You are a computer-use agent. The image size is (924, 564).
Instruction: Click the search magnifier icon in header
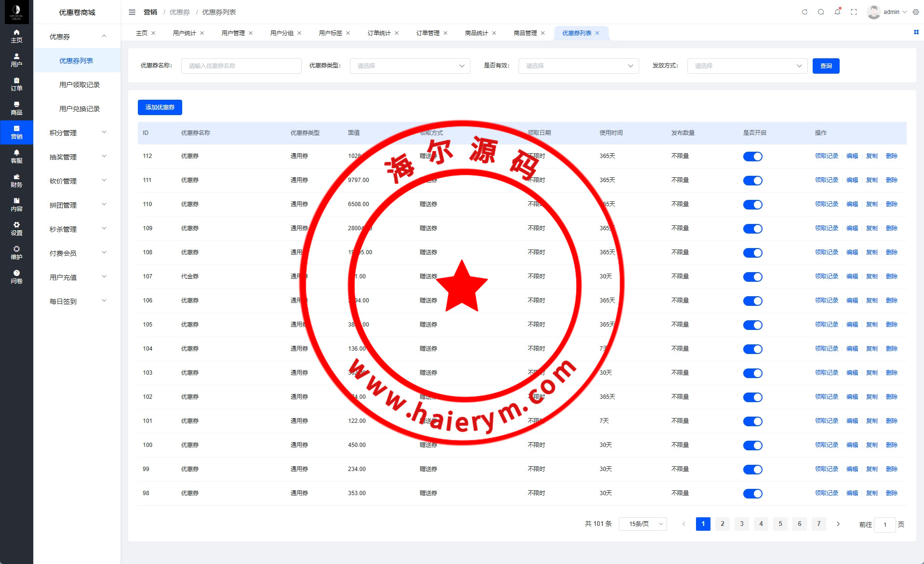pos(821,12)
